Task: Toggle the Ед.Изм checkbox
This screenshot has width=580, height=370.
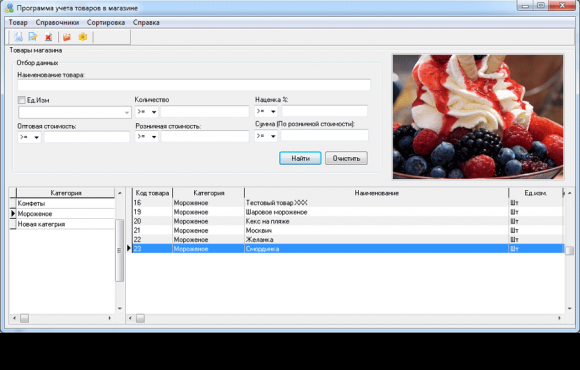Action: click(x=21, y=100)
